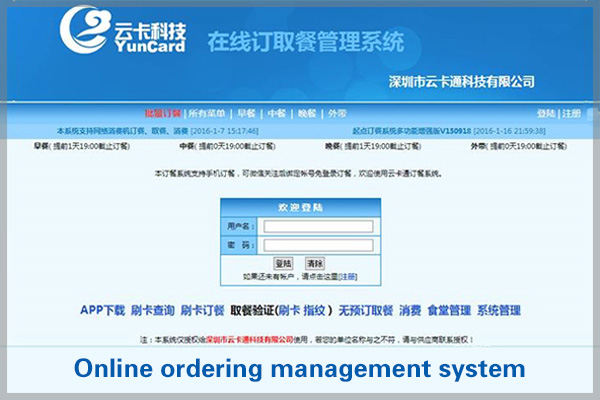Click the 深圳市云卡通科技有限公司 header text

coord(462,82)
